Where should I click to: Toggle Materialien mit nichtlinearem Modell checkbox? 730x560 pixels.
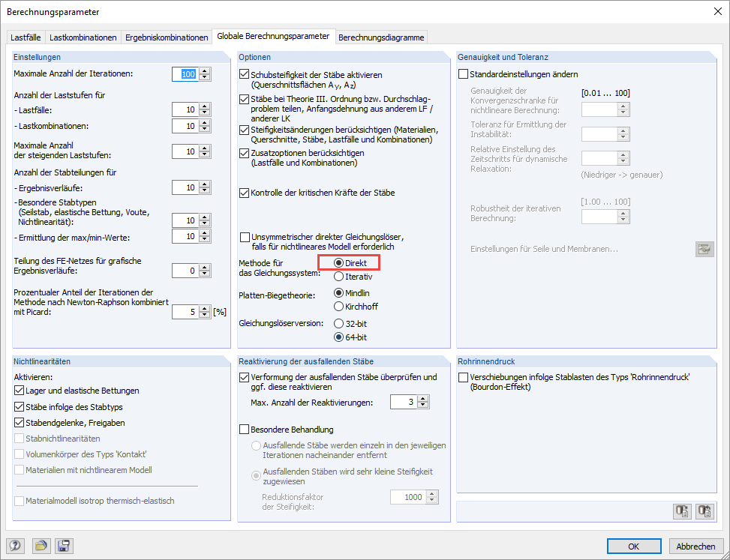pos(19,470)
